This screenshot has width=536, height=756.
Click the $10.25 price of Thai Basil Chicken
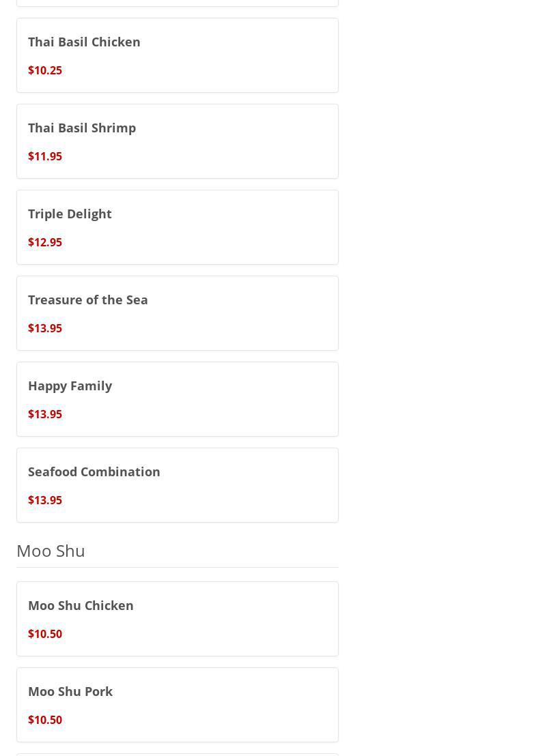[x=45, y=70]
